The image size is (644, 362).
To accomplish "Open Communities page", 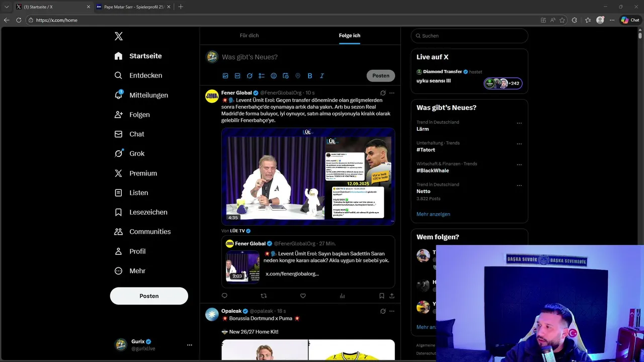I will coord(142,232).
